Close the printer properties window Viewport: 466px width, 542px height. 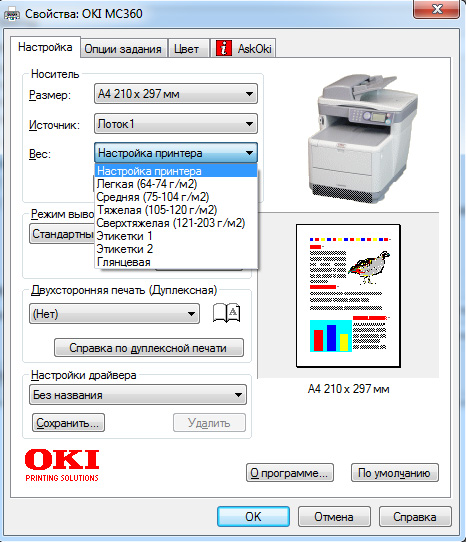(x=437, y=9)
